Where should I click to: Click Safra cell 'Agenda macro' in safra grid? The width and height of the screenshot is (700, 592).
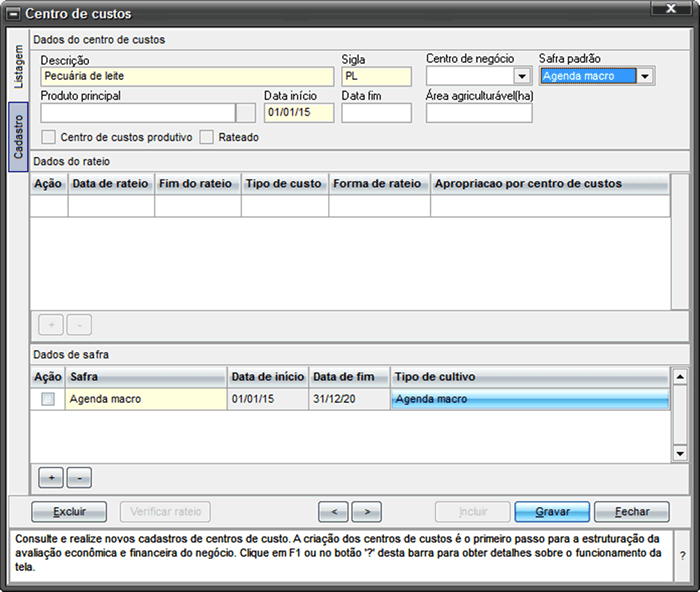coord(146,399)
